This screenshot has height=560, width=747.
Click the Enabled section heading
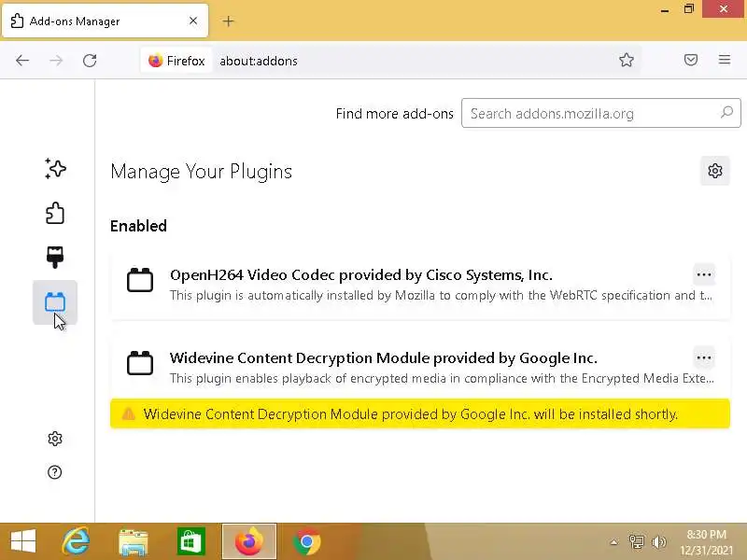click(138, 226)
